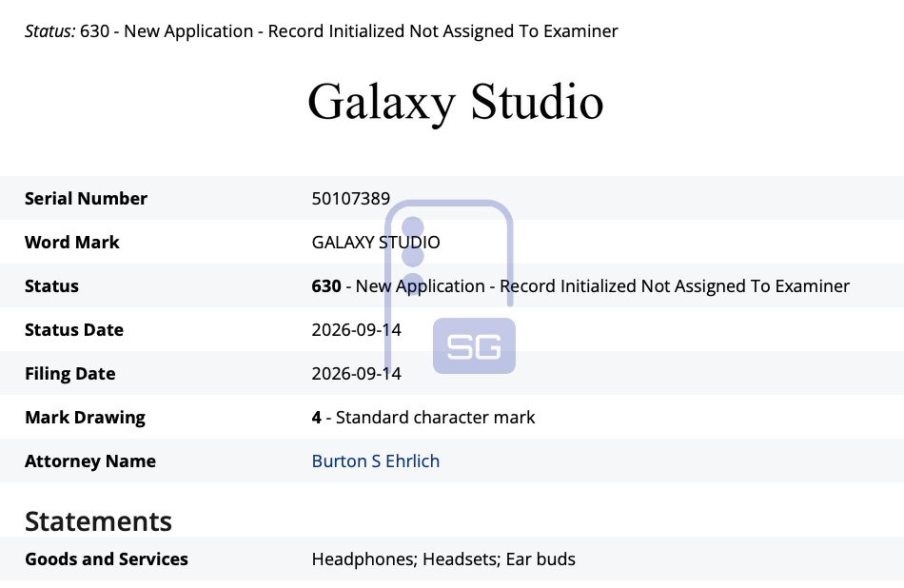Click the Serial Number label

[86, 198]
